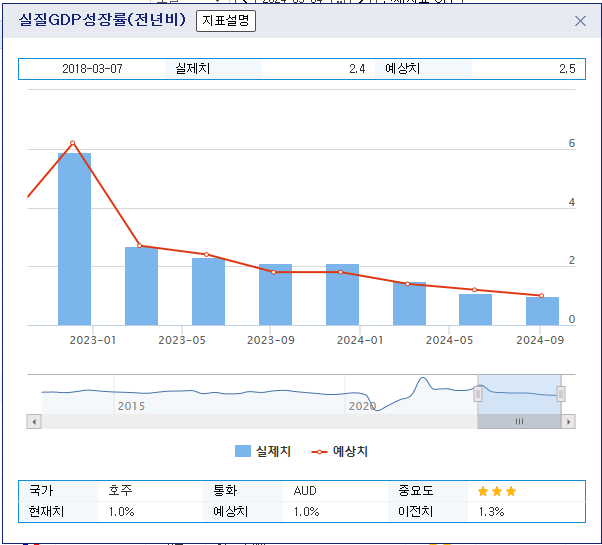Close the 실질GDP성장률 popup window
Screen dimensions: 602x545
[580, 21]
